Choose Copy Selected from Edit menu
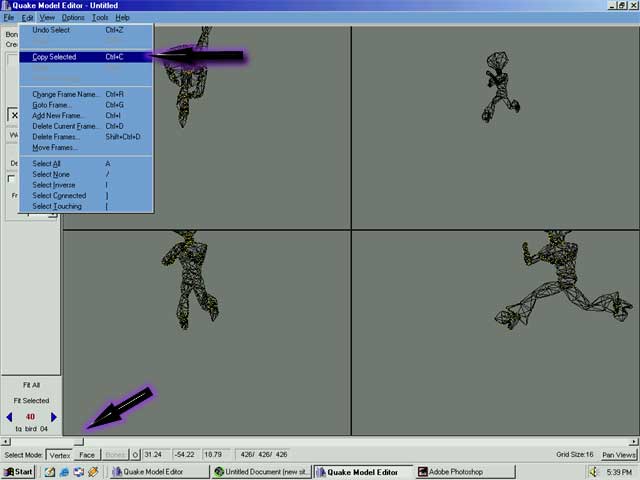 click(x=54, y=57)
